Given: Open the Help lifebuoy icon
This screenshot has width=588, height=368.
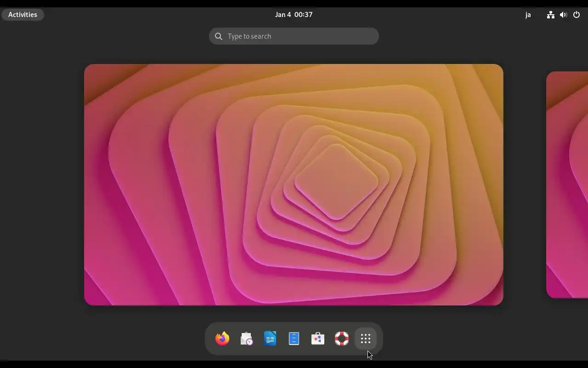Looking at the screenshot, I should [342, 339].
